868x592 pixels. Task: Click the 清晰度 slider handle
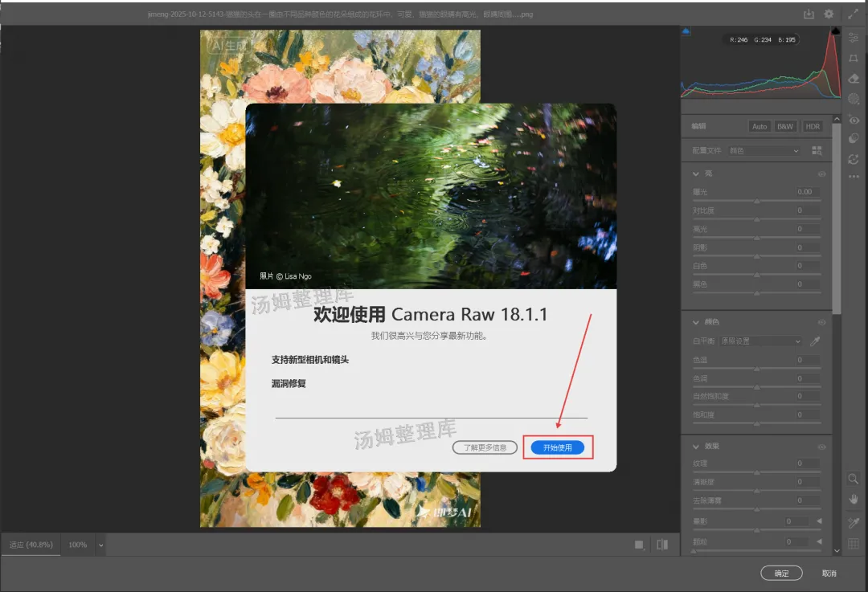tap(757, 491)
